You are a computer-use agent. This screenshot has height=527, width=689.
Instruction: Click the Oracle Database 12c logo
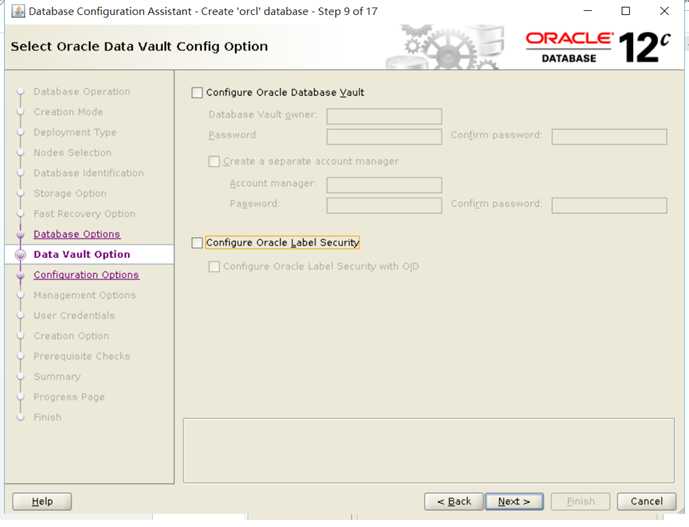tap(598, 47)
